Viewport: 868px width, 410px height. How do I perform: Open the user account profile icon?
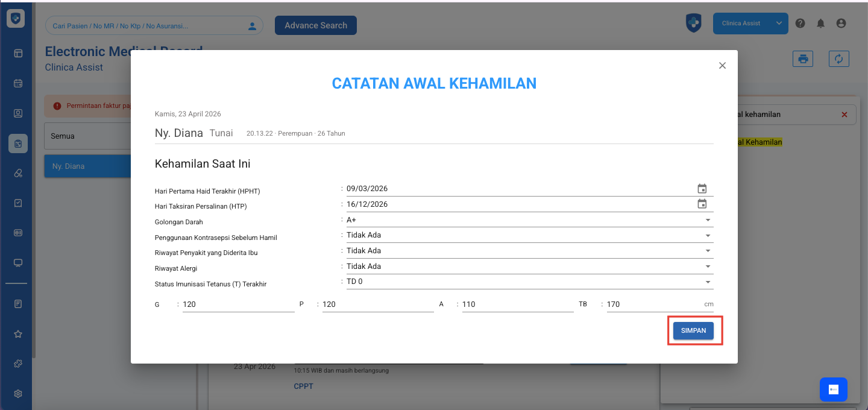tap(841, 24)
